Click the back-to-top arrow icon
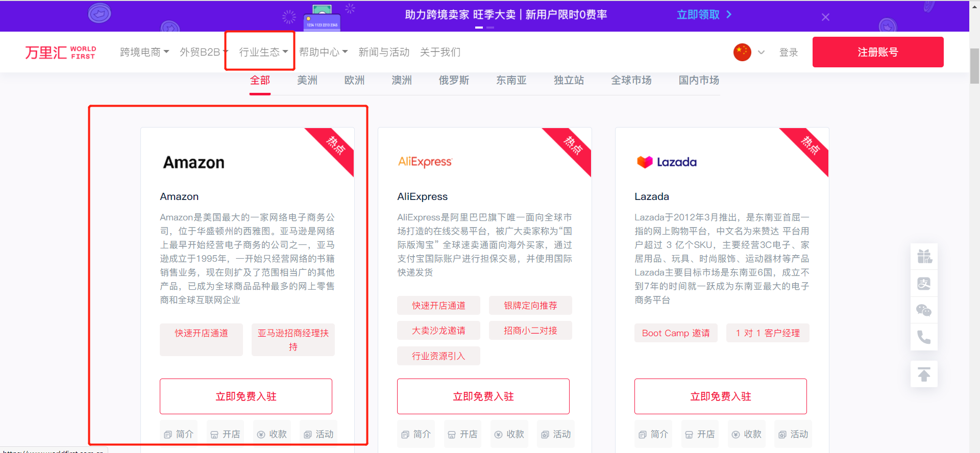Viewport: 980px width, 453px height. tap(924, 374)
